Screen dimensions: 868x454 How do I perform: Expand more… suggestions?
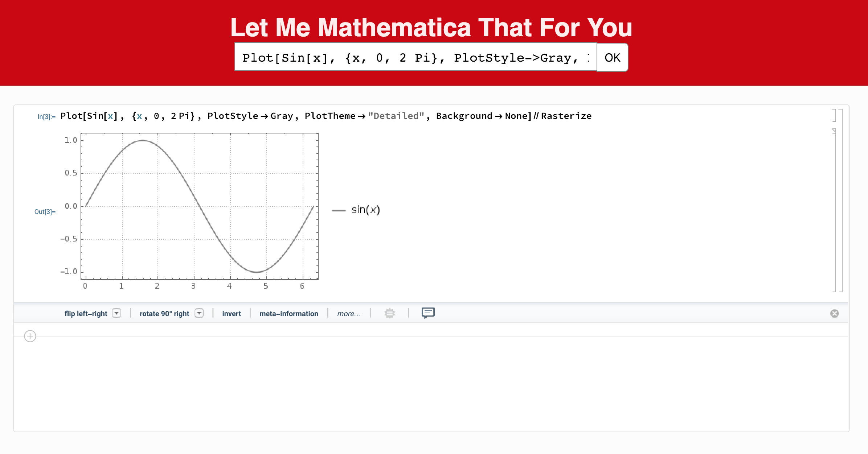(x=349, y=314)
